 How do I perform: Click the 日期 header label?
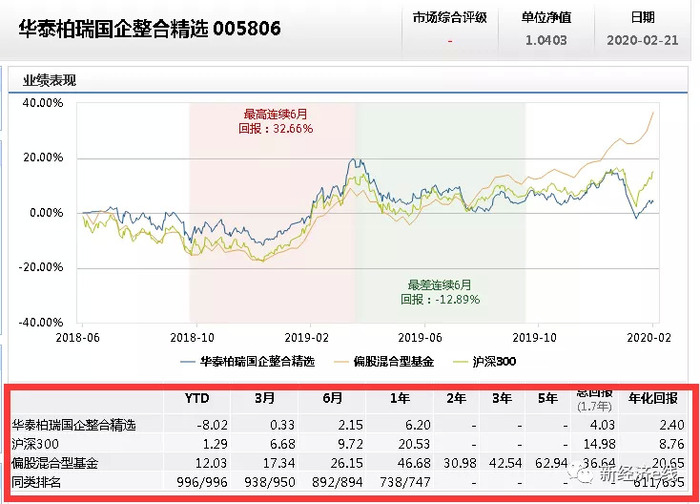point(642,18)
